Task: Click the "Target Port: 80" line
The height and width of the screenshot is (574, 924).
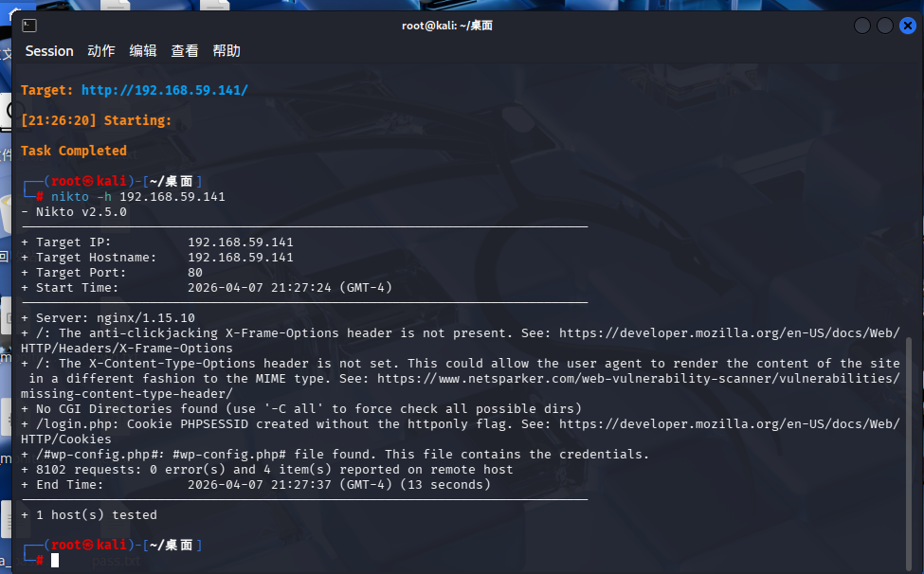Action: coord(112,273)
